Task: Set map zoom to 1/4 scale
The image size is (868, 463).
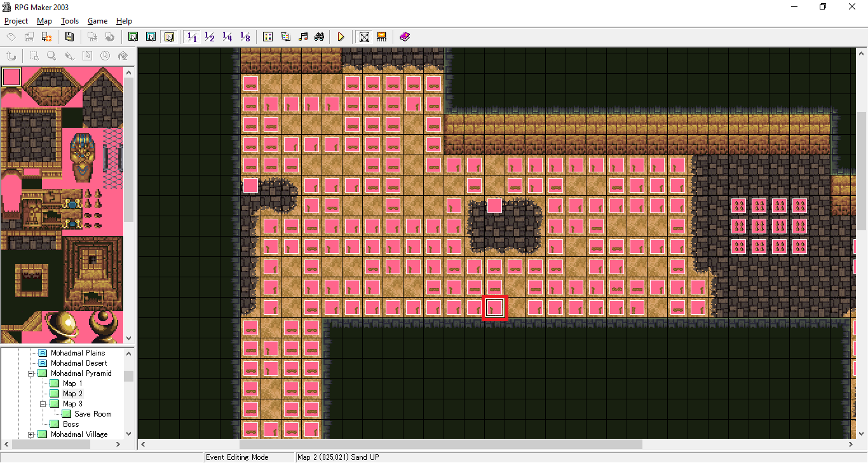Action: point(227,37)
